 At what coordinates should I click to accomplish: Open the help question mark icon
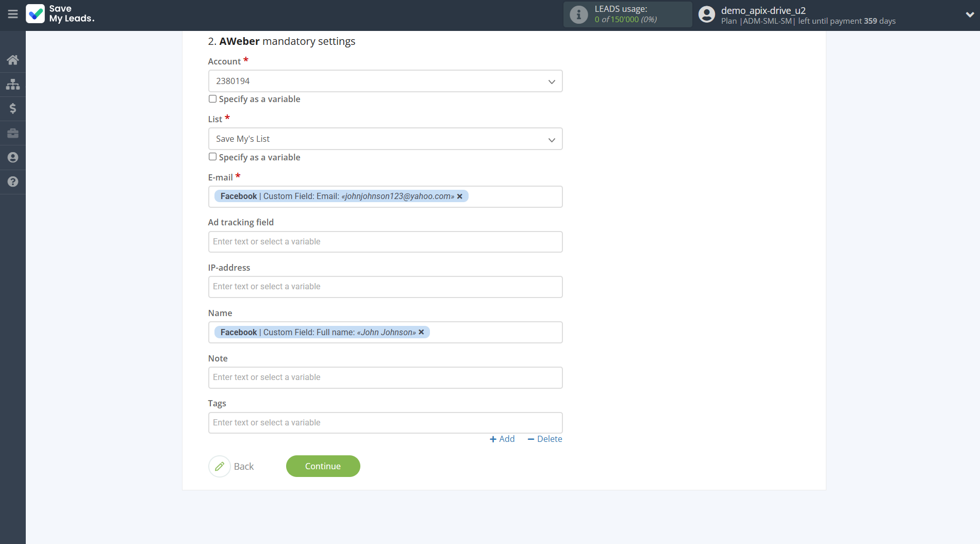[x=13, y=182]
